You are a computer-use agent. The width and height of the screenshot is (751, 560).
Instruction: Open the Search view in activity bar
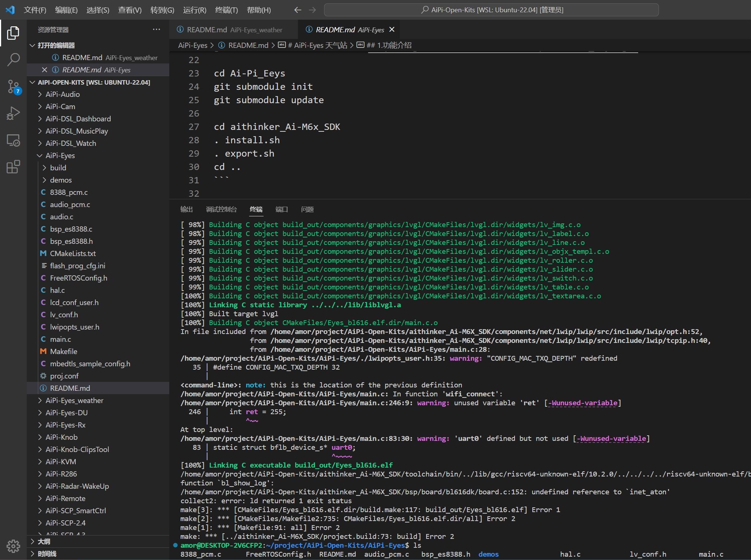click(13, 59)
